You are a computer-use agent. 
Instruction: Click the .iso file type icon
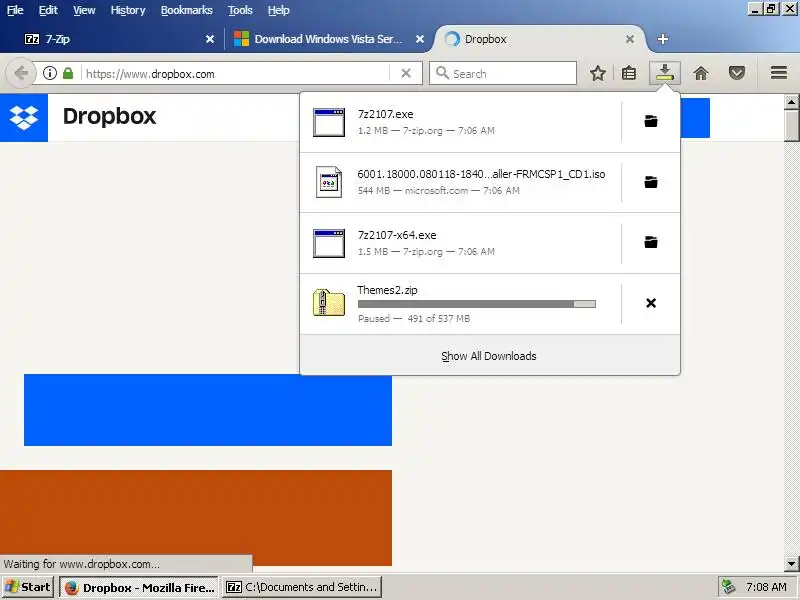pyautogui.click(x=329, y=182)
